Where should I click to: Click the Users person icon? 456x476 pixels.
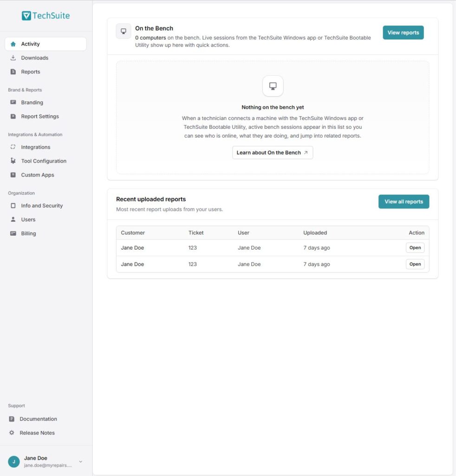(x=13, y=219)
